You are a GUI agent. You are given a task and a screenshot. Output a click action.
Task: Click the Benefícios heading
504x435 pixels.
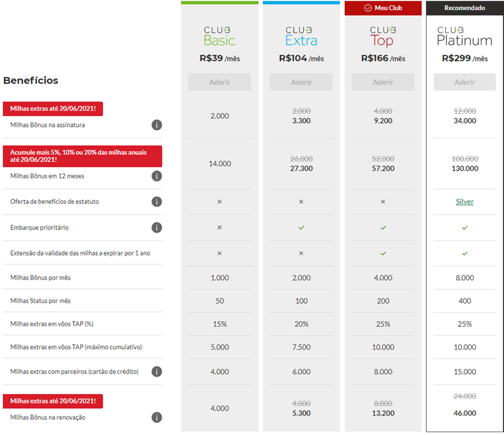tap(31, 80)
